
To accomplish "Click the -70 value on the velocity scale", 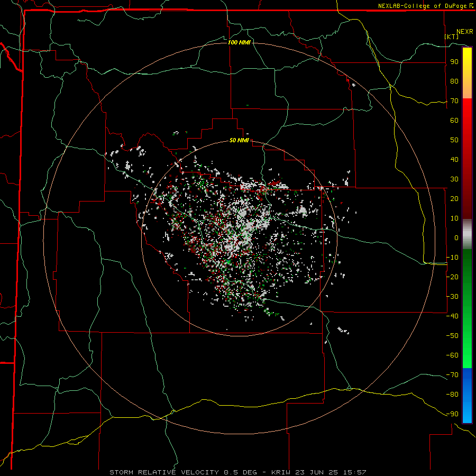I will coord(452,374).
